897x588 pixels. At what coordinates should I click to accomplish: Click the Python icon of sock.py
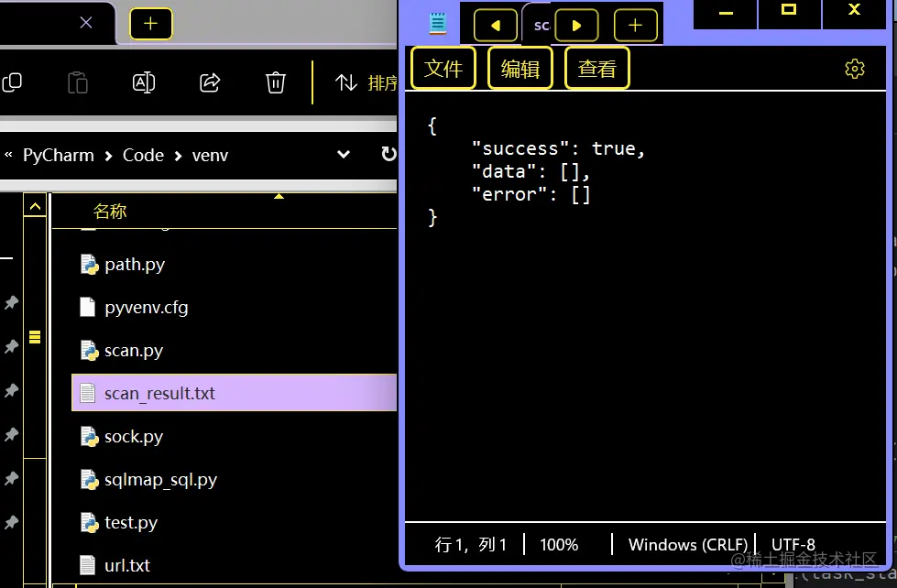pos(89,437)
